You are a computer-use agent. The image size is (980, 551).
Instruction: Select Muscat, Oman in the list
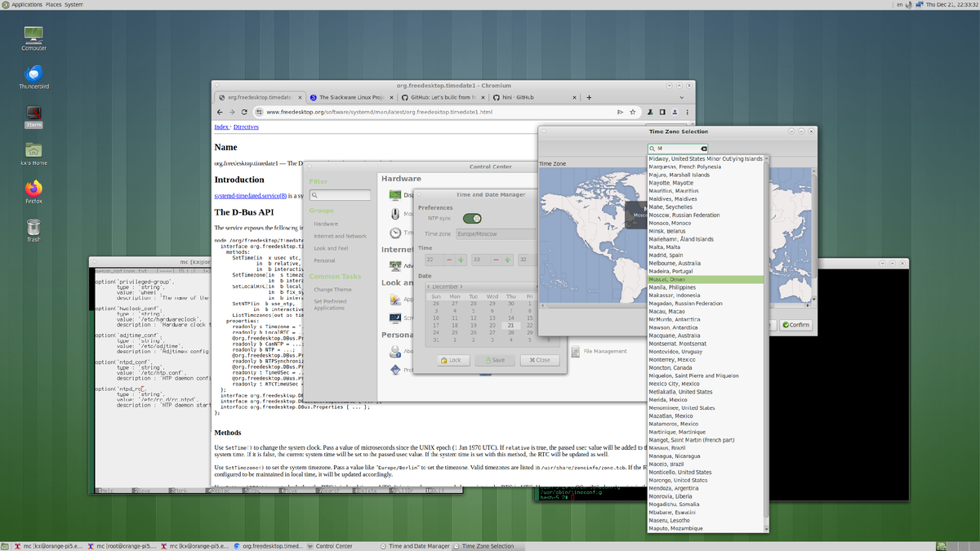click(x=706, y=279)
